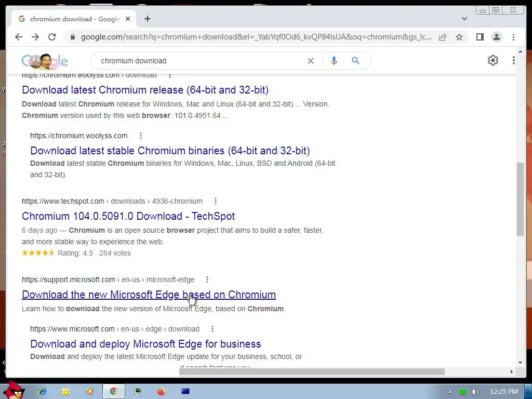Open the Google apps dots menu
Screen dimensions: 532x399
(513, 60)
